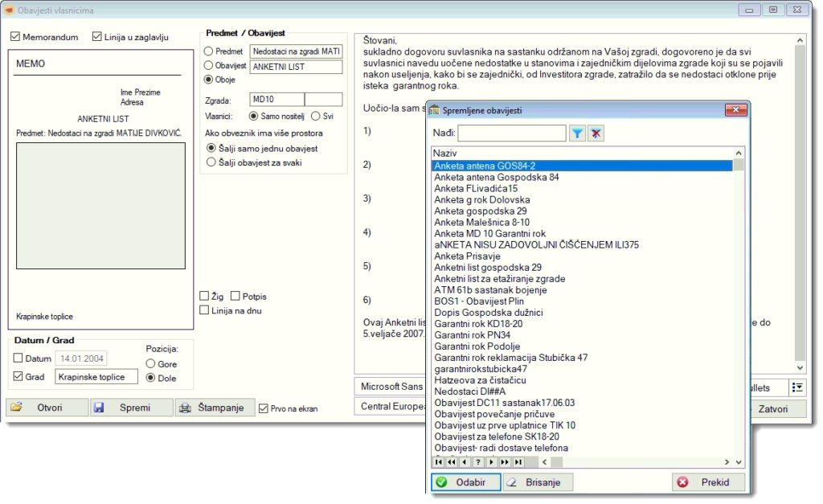Set position to Dole
This screenshot has width=823, height=504.
point(150,378)
